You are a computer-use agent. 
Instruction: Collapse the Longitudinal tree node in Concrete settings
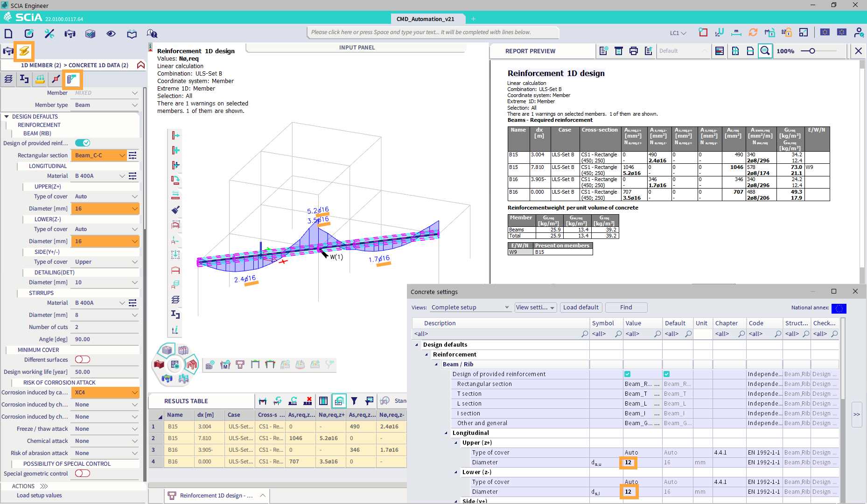pyautogui.click(x=445, y=433)
